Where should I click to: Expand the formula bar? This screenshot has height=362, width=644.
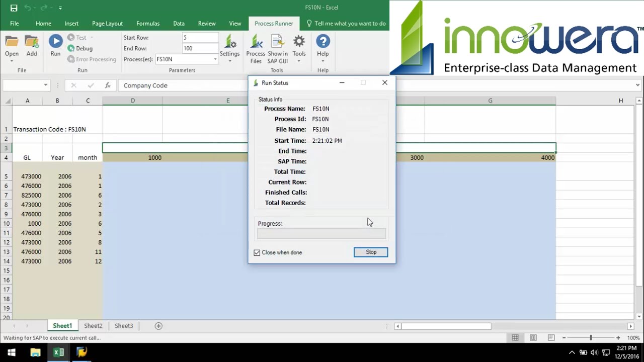638,85
